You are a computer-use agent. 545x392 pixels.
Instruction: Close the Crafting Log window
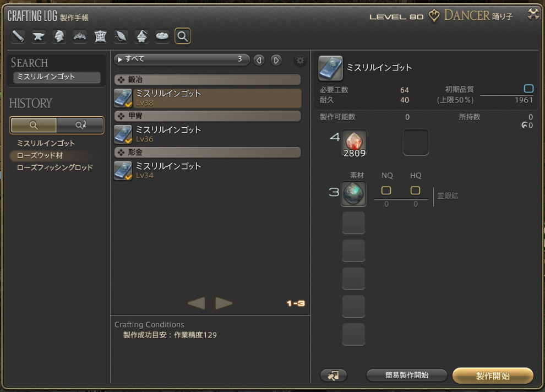tap(533, 14)
